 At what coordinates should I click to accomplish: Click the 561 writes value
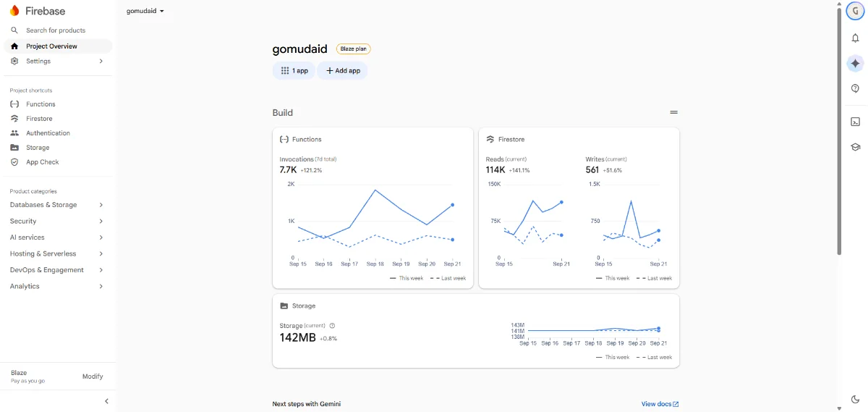(x=592, y=170)
